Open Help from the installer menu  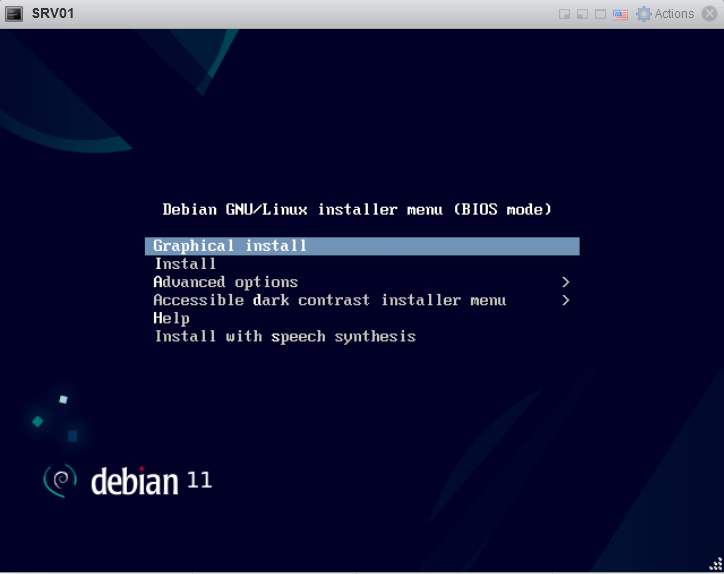[x=171, y=318]
